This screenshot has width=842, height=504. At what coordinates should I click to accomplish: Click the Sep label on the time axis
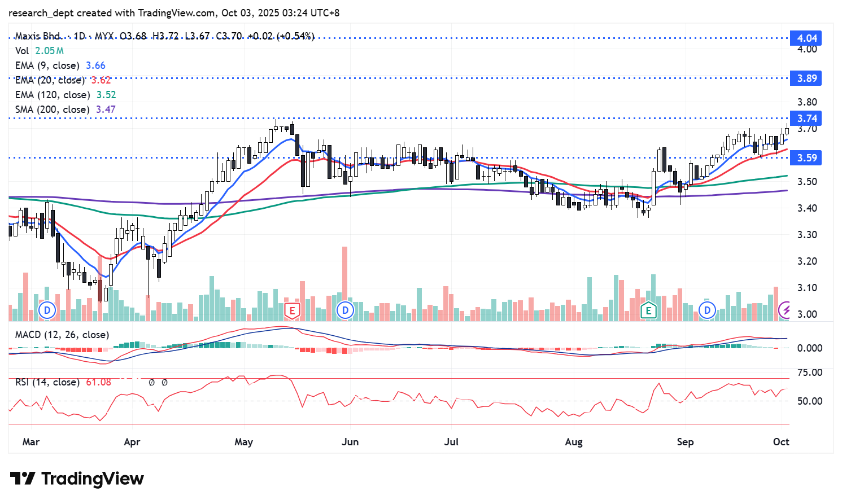[685, 442]
